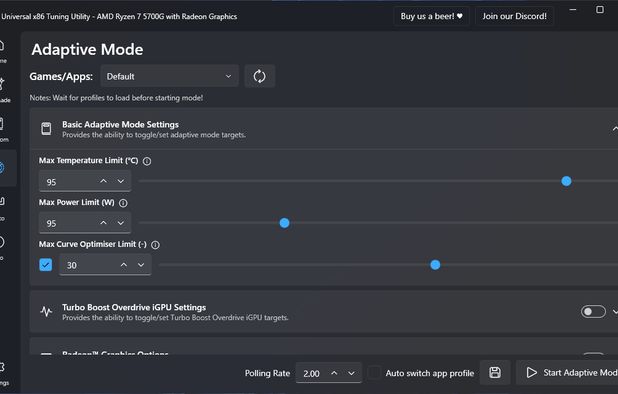
Task: Collapse Basic Adaptive Mode Settings section
Action: click(615, 129)
